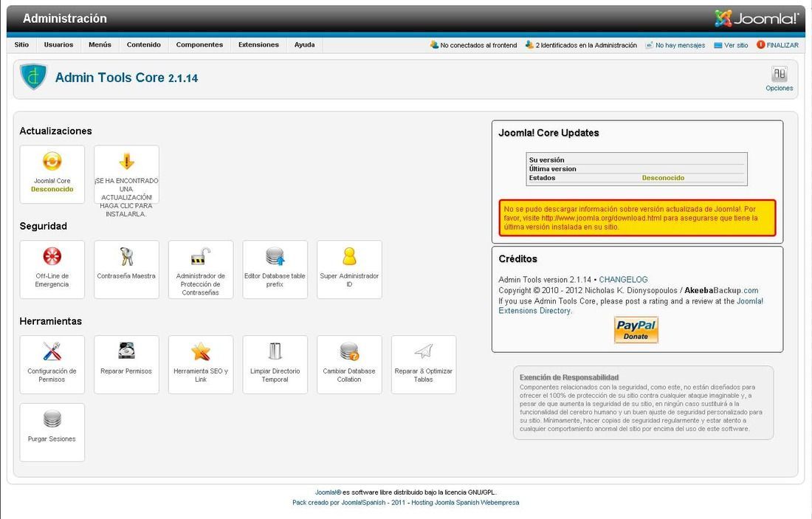Open Configuración de Permisos tool
The image size is (812, 519).
pos(52,365)
